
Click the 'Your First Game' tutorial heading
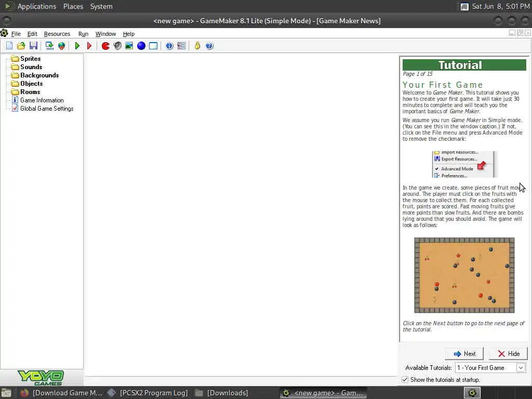(443, 85)
